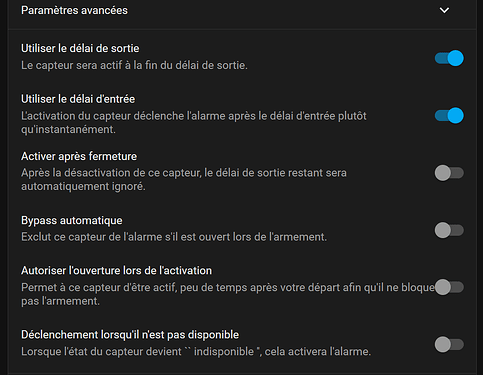Select the Bypass automatique heading text
The width and height of the screenshot is (483, 375).
[72, 221]
